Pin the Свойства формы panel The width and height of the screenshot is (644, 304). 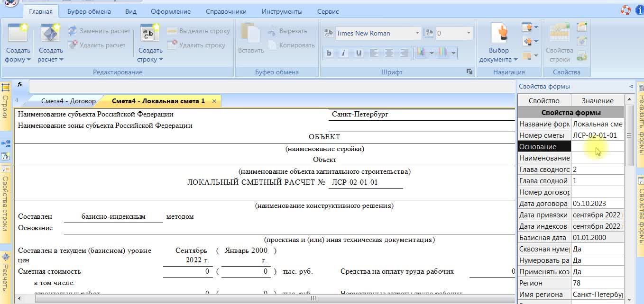[x=631, y=87]
